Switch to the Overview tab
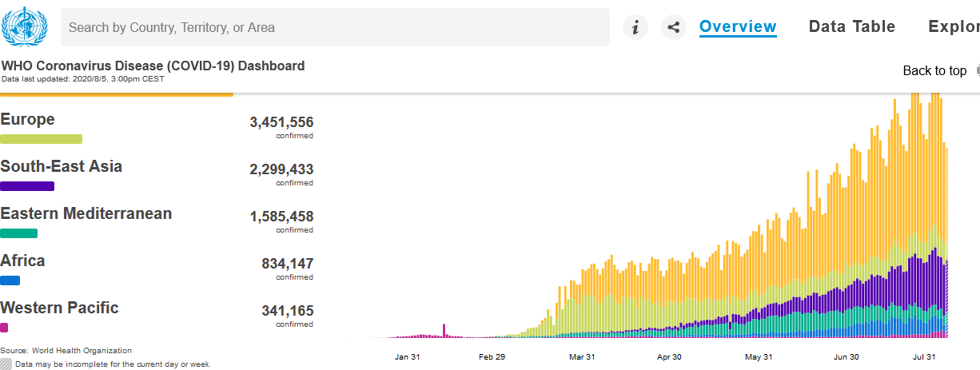980x370 pixels. coord(738,26)
